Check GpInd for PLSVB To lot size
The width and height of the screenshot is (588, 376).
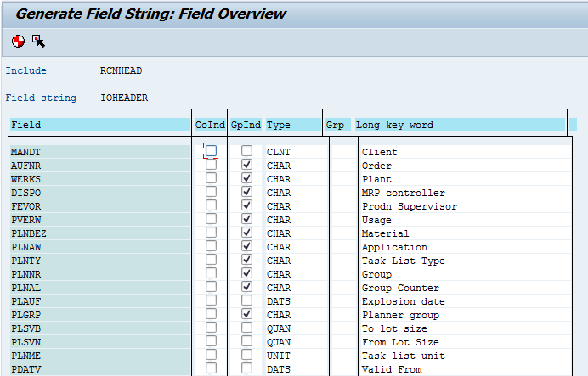point(246,328)
